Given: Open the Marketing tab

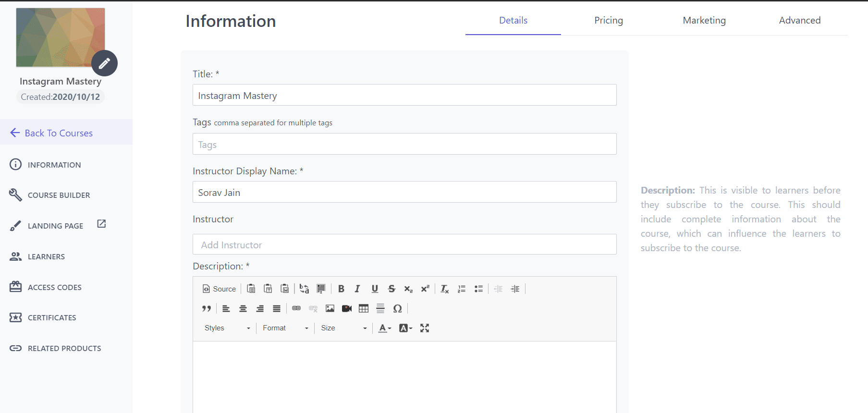Looking at the screenshot, I should (x=704, y=20).
